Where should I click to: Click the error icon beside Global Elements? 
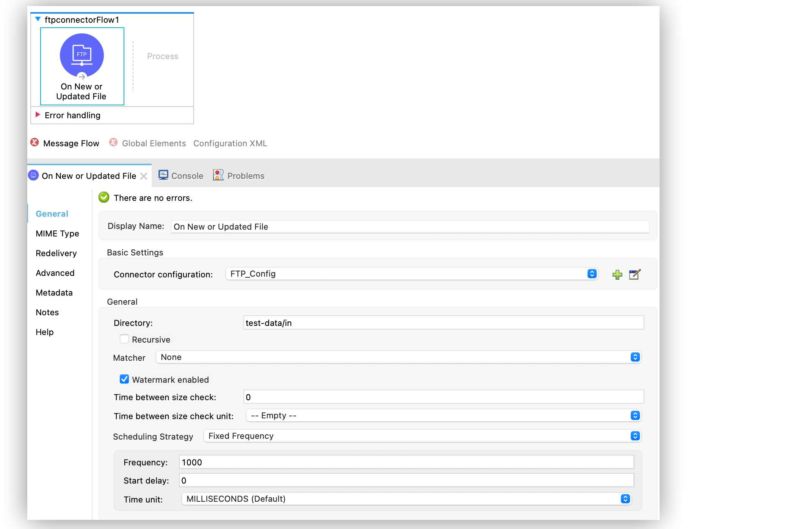coord(113,142)
